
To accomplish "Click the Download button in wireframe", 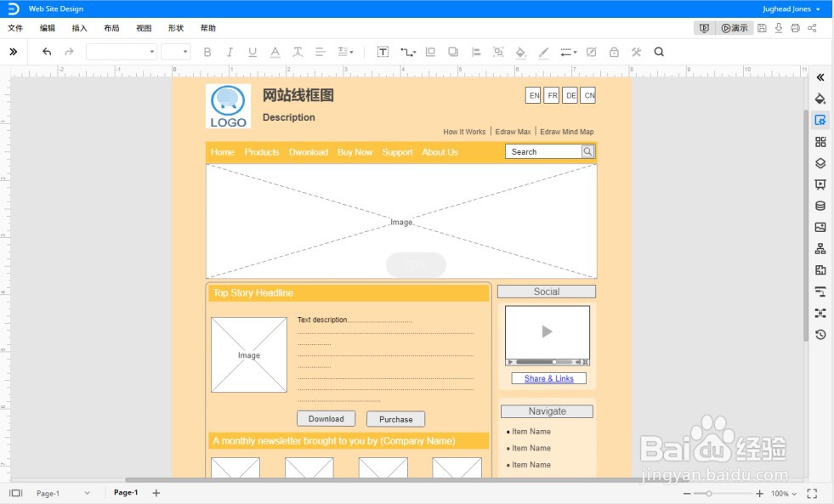I will (326, 419).
